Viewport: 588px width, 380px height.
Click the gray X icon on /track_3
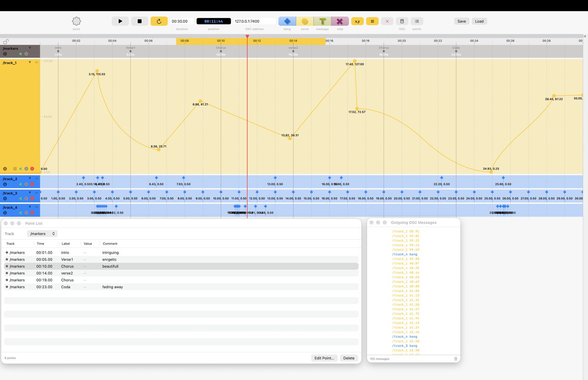pyautogui.click(x=26, y=198)
